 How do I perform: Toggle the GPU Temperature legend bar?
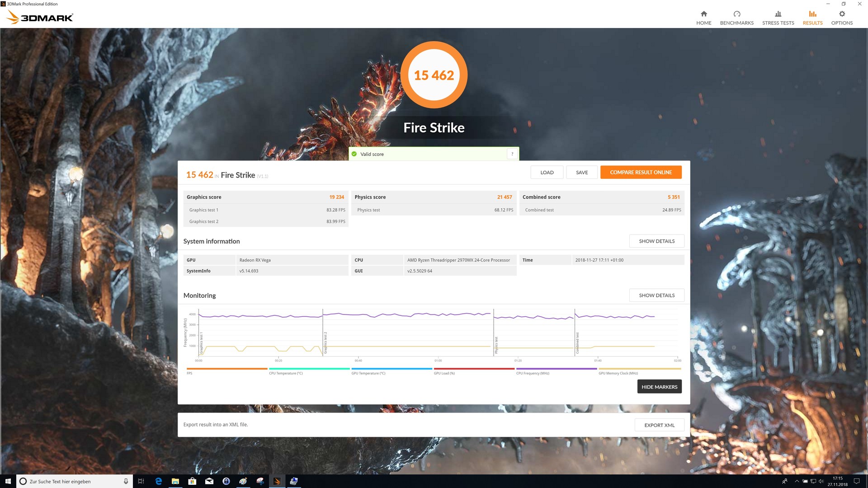[392, 369]
